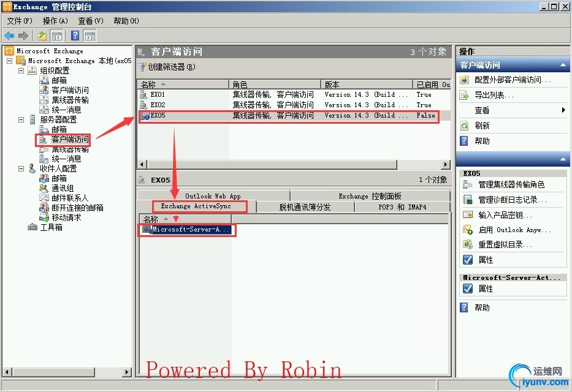Click the 启用 Outlook Anywhere icon
The image size is (572, 392).
click(467, 230)
